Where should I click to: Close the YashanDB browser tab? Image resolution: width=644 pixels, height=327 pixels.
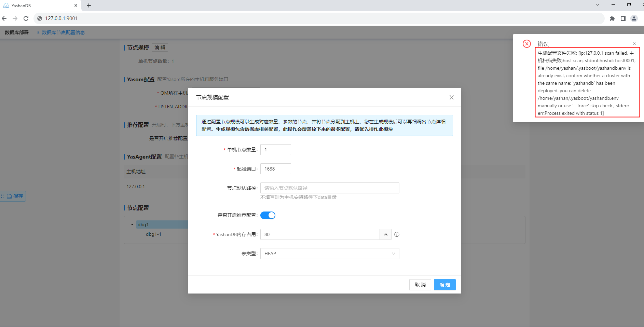click(x=76, y=5)
